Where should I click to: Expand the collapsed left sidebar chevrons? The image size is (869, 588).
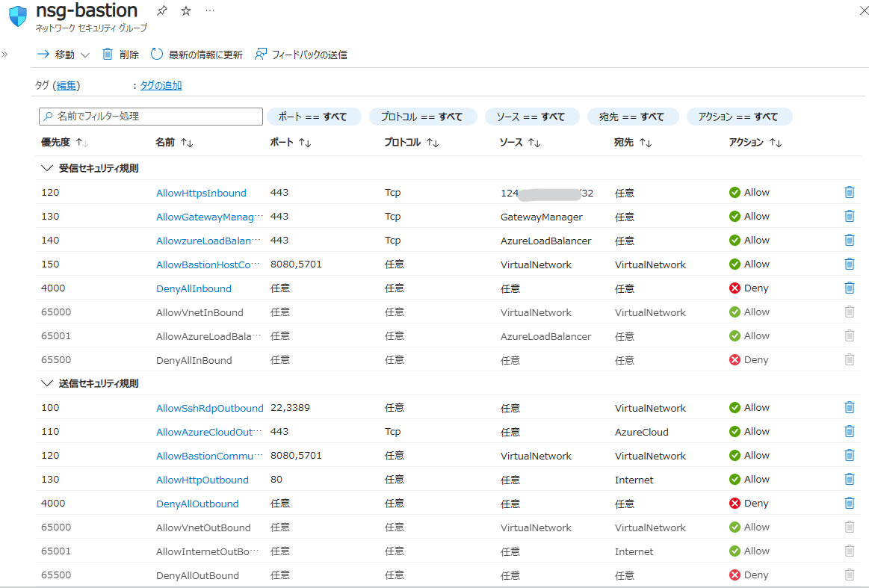point(5,55)
